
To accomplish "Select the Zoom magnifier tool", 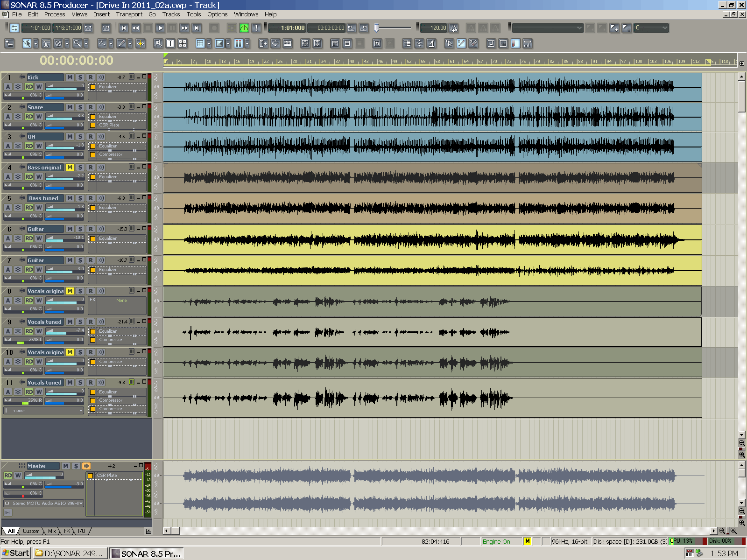I will click(77, 43).
